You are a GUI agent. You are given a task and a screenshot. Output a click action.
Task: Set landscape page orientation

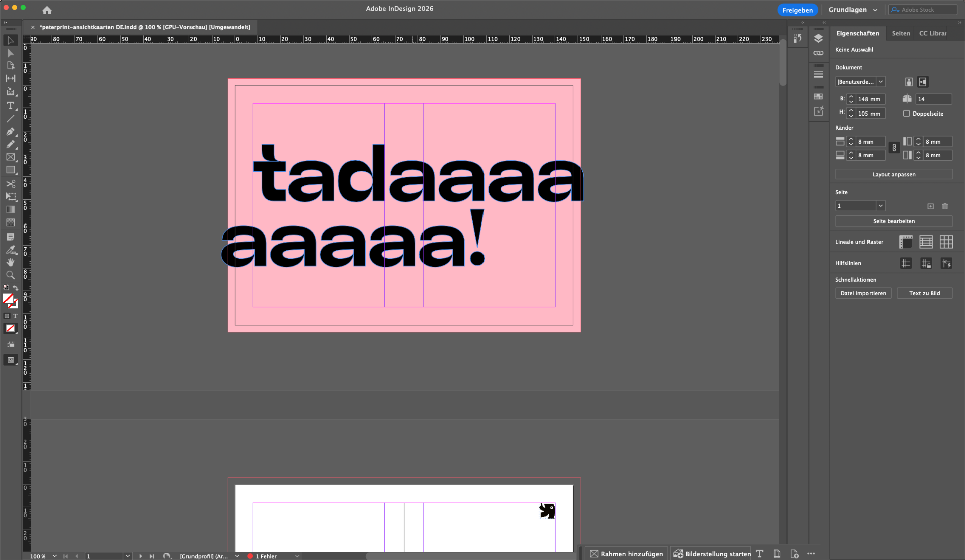923,82
